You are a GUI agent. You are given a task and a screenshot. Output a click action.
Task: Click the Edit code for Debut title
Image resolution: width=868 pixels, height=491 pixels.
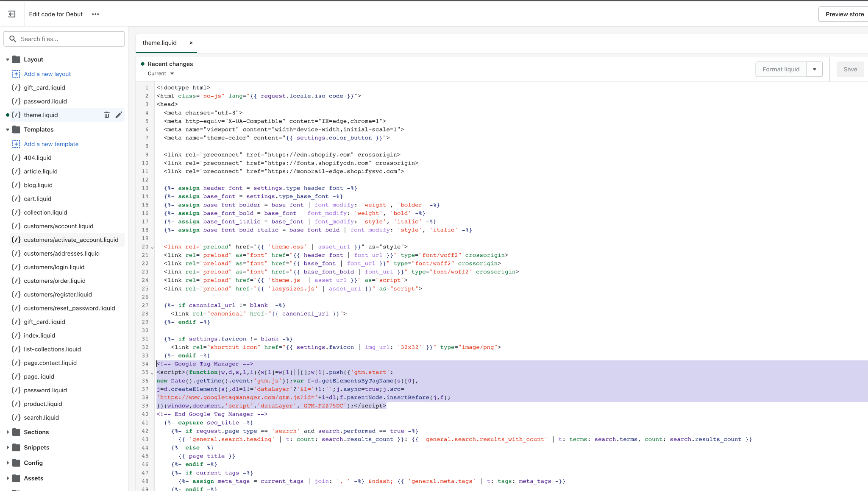pos(56,14)
